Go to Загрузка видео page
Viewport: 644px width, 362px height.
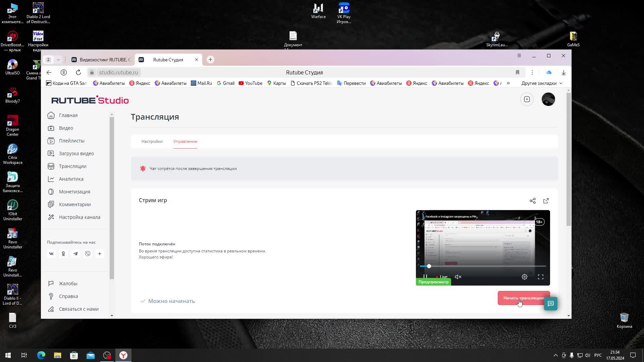pos(71,154)
